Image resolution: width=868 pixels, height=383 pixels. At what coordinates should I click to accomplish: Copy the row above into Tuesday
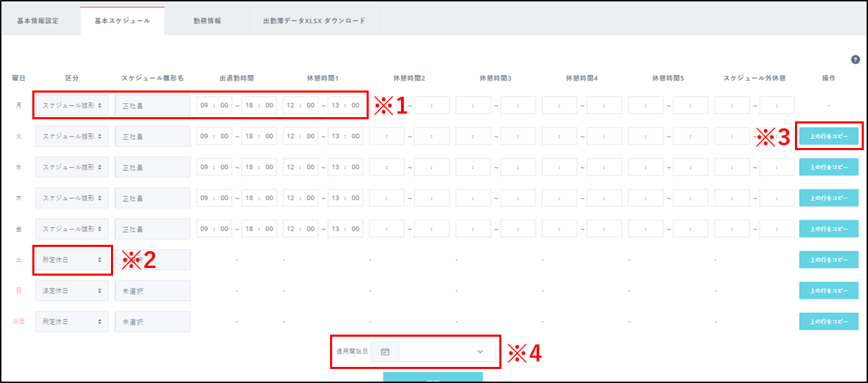(x=829, y=136)
